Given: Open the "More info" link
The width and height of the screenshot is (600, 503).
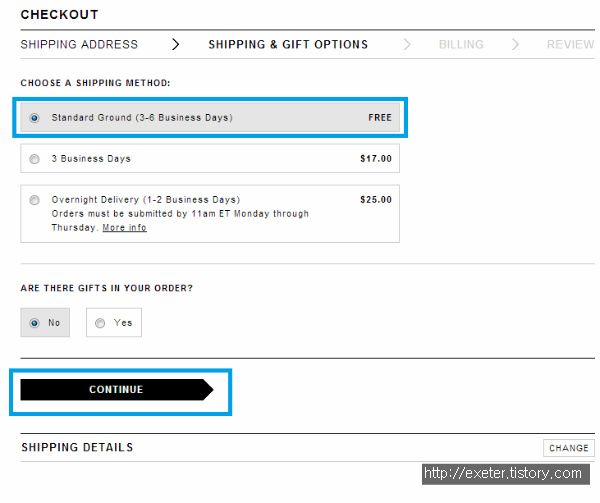Looking at the screenshot, I should point(124,228).
